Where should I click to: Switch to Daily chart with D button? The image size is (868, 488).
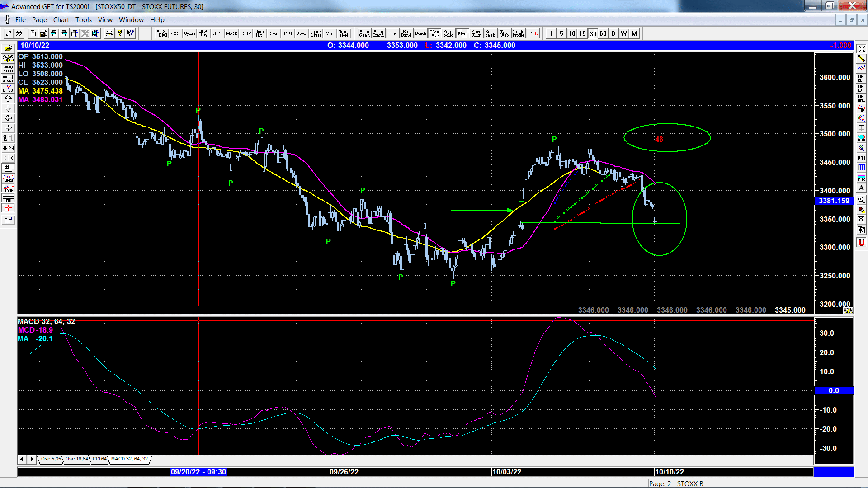pyautogui.click(x=613, y=33)
